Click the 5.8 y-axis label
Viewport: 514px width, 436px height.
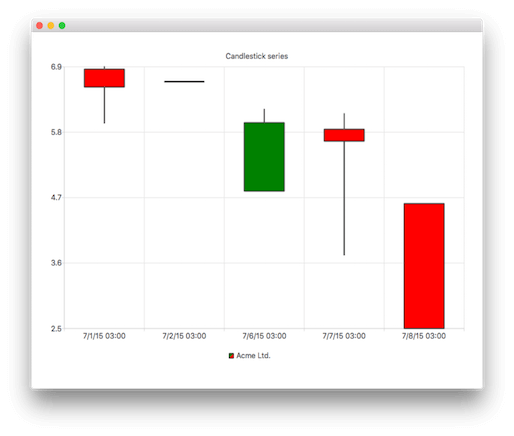56,132
